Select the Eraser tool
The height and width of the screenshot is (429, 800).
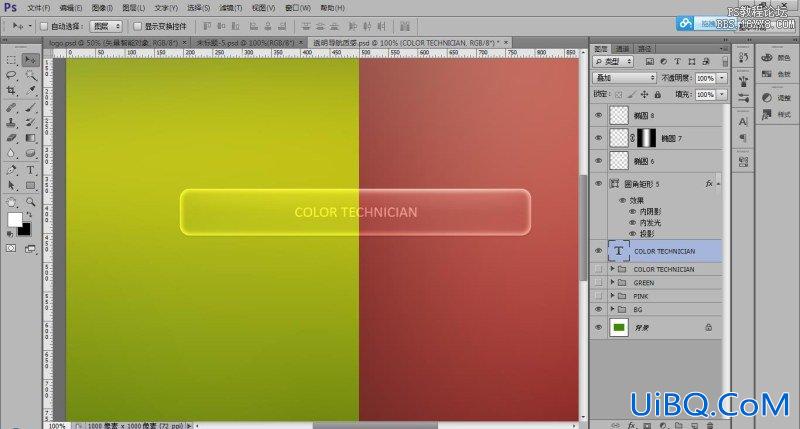tap(11, 138)
